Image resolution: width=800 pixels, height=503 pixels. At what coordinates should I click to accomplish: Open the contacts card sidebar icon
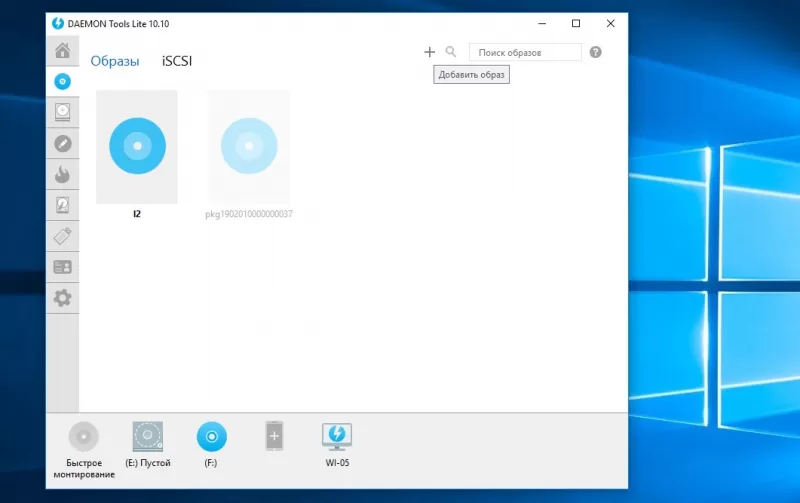click(63, 267)
